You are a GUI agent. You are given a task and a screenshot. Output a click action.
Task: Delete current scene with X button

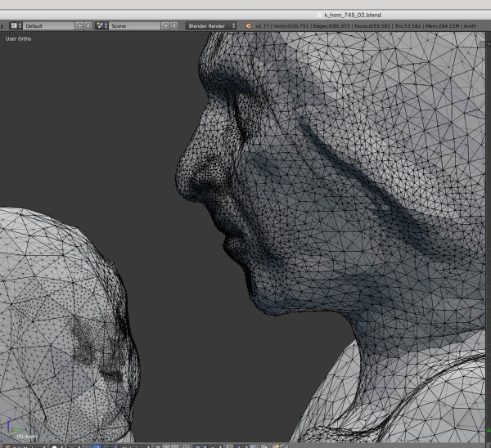[175, 26]
